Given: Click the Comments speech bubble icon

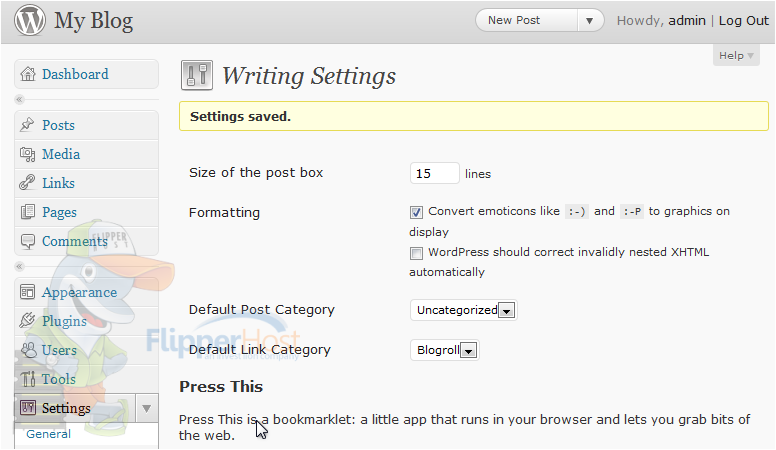Looking at the screenshot, I should [x=28, y=241].
